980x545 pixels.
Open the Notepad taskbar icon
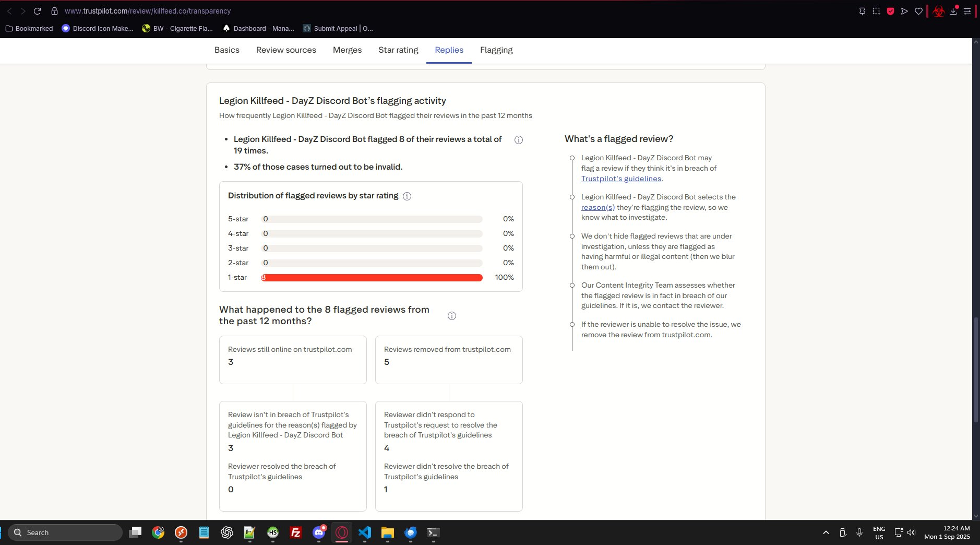coord(204,532)
